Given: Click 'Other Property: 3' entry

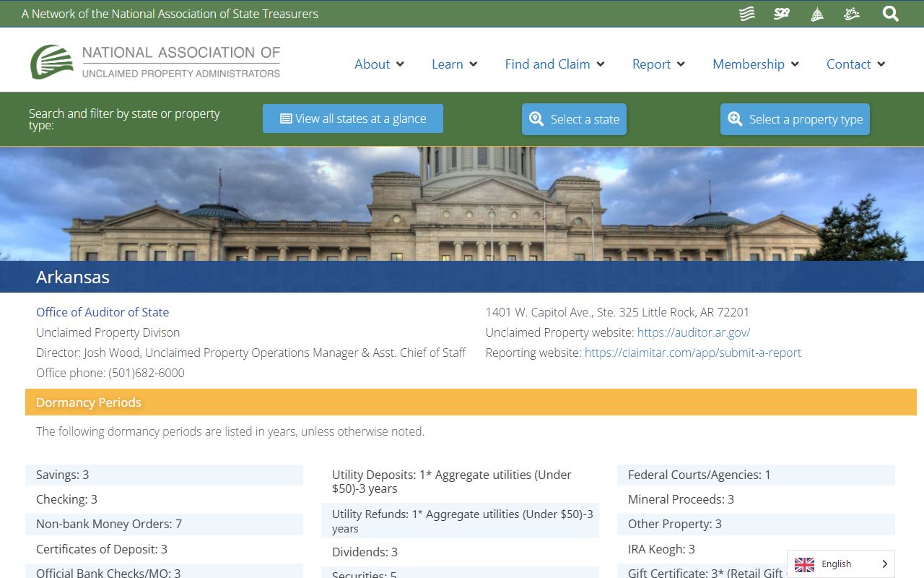Looking at the screenshot, I should (756, 524).
